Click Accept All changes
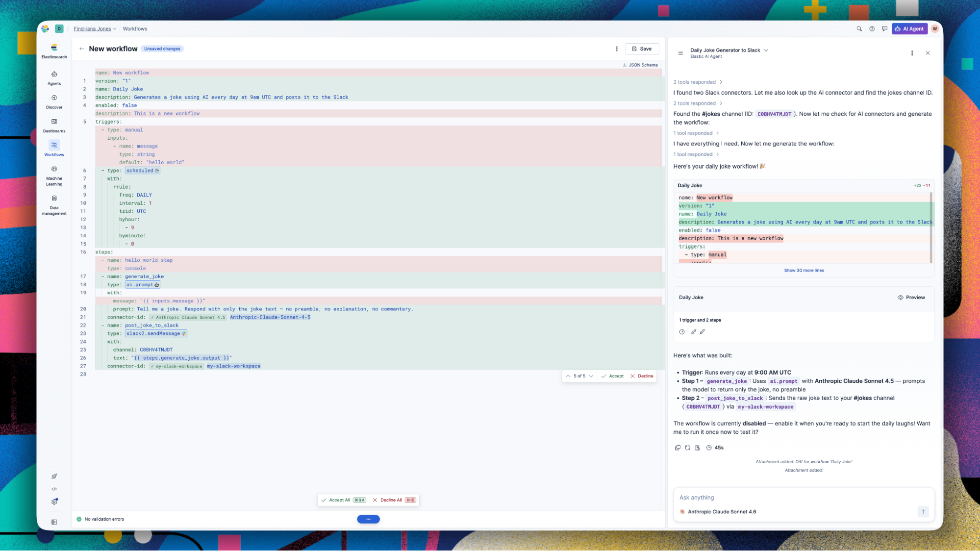This screenshot has height=551, width=980. coord(343,500)
